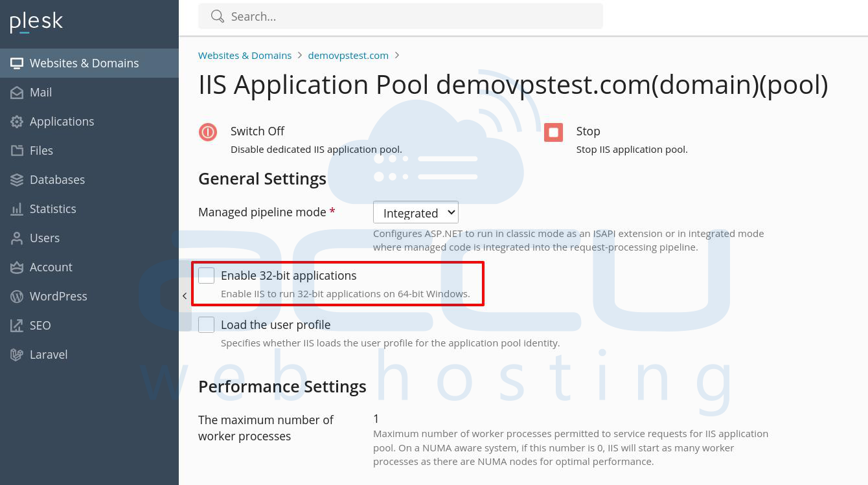Go to Applications in the sidebar
This screenshot has height=485, width=868.
click(89, 122)
